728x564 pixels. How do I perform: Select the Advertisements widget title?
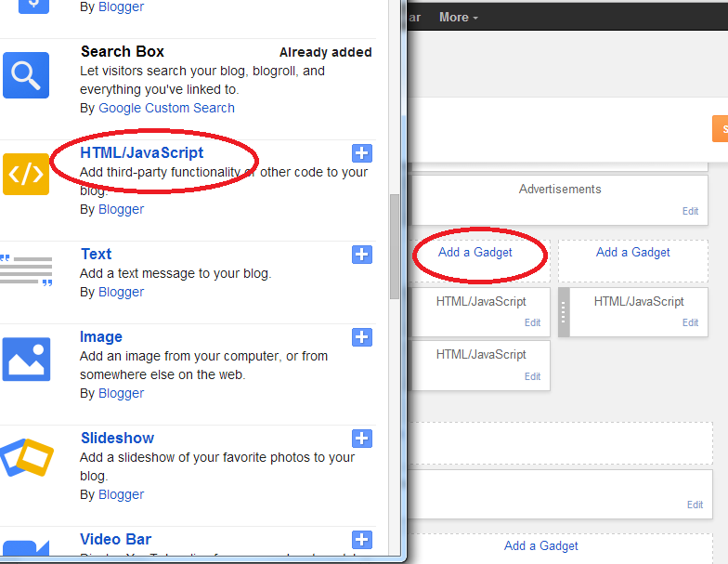click(560, 190)
